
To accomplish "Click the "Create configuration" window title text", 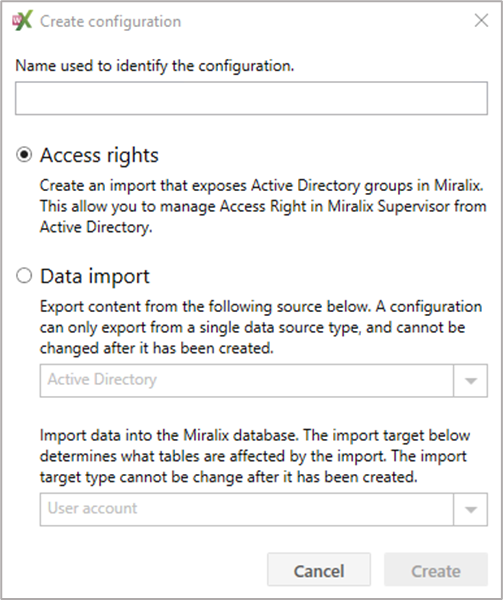I will (111, 21).
